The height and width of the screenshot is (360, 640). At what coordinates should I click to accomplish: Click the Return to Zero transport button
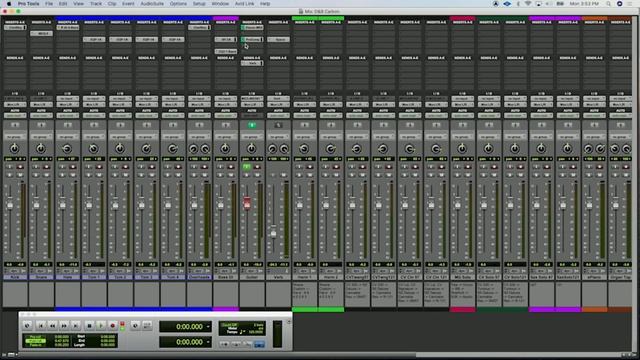pos(40,325)
